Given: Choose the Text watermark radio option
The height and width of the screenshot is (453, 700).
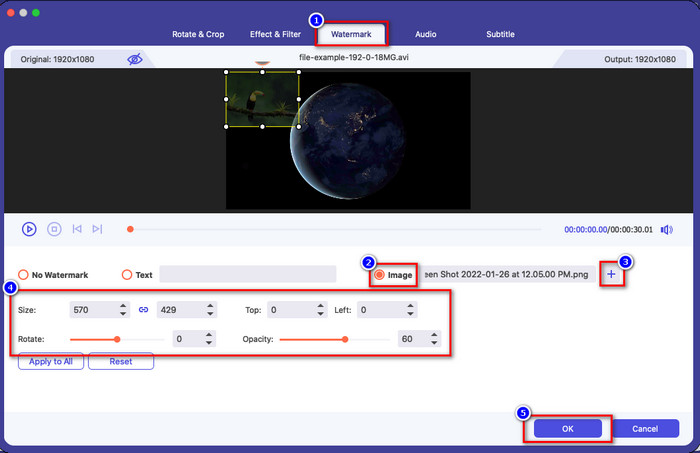Looking at the screenshot, I should [x=127, y=275].
